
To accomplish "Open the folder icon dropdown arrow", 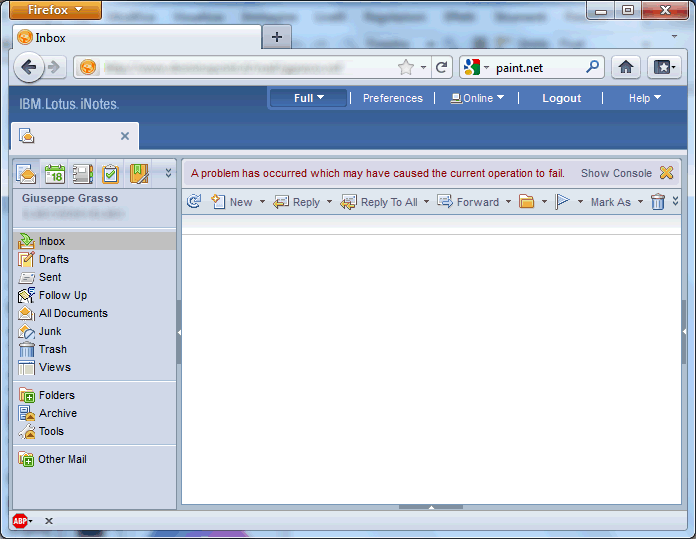I will [544, 202].
